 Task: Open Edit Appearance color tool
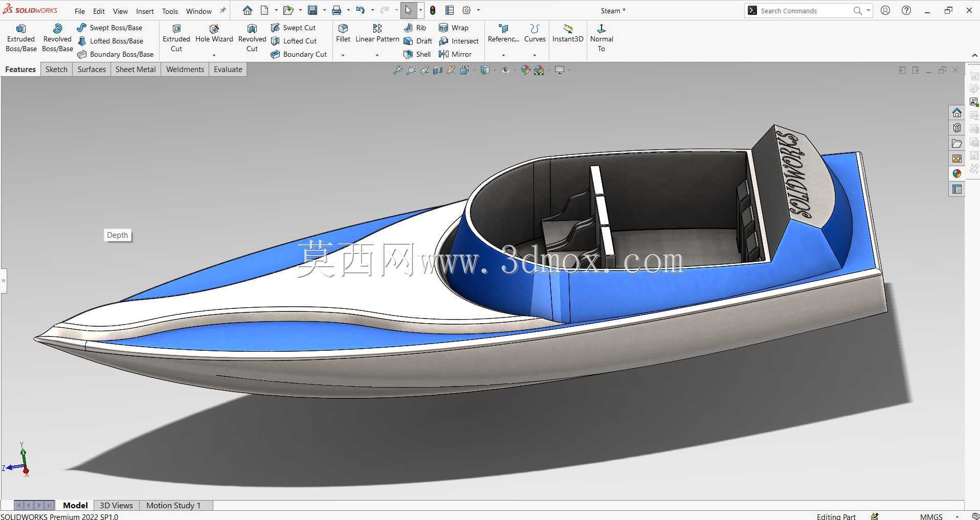click(525, 70)
